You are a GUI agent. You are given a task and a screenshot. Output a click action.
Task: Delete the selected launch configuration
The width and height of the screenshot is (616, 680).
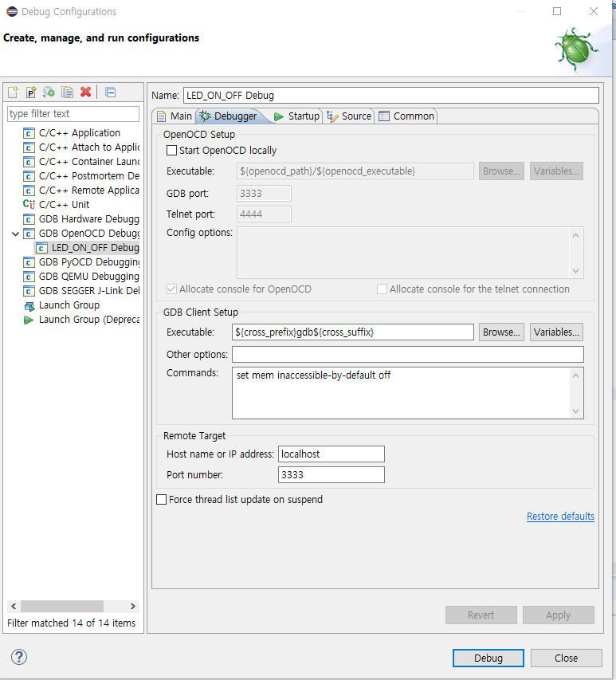pyautogui.click(x=85, y=92)
